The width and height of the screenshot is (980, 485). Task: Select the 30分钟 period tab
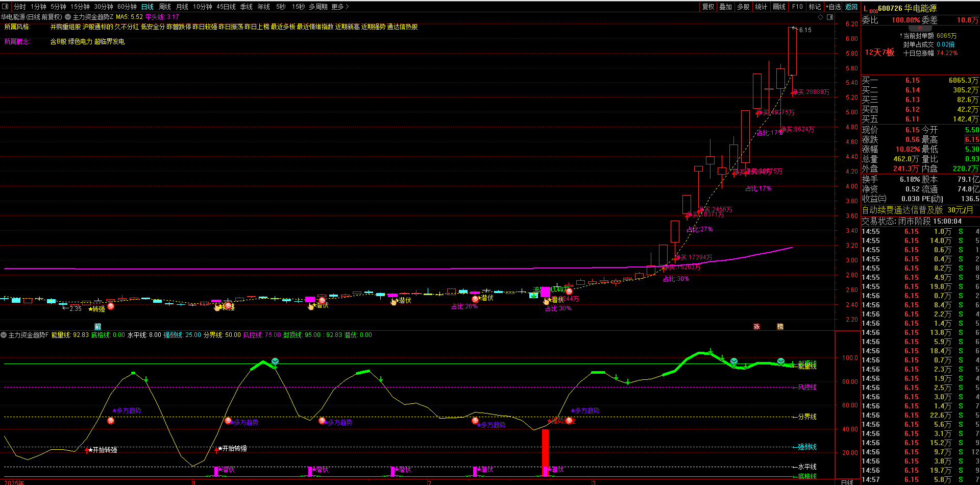pyautogui.click(x=103, y=7)
